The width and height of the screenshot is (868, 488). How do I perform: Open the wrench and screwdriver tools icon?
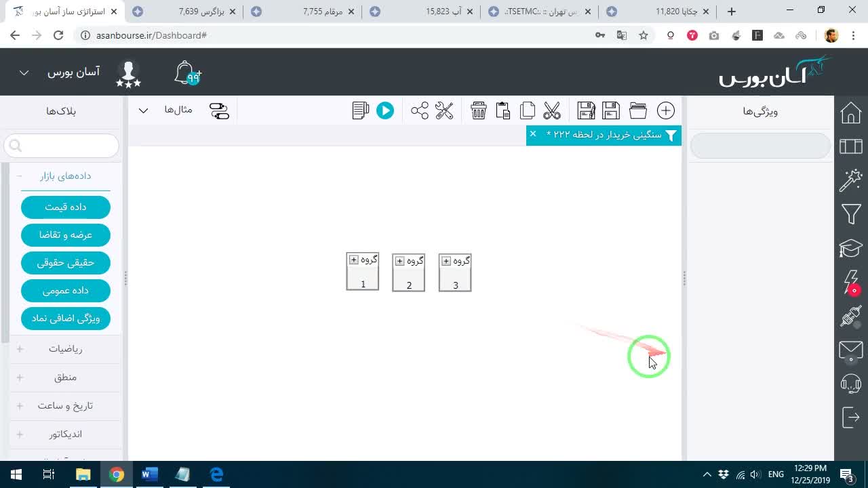point(444,110)
